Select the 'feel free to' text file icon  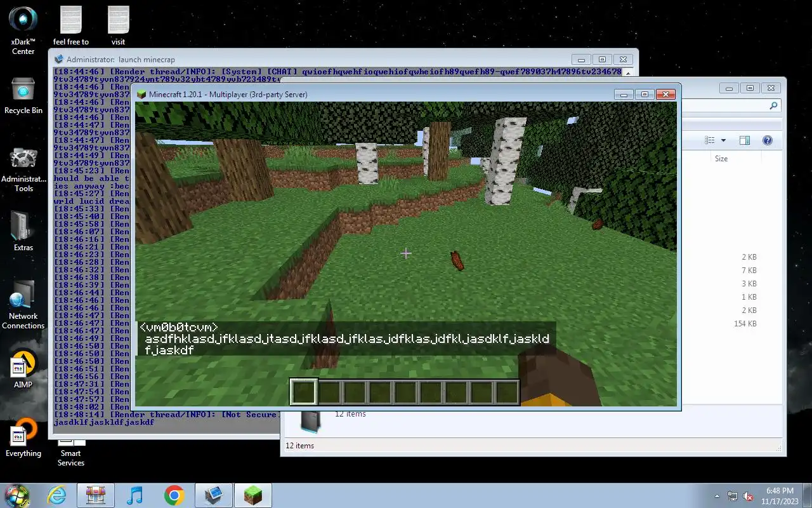coord(71,25)
